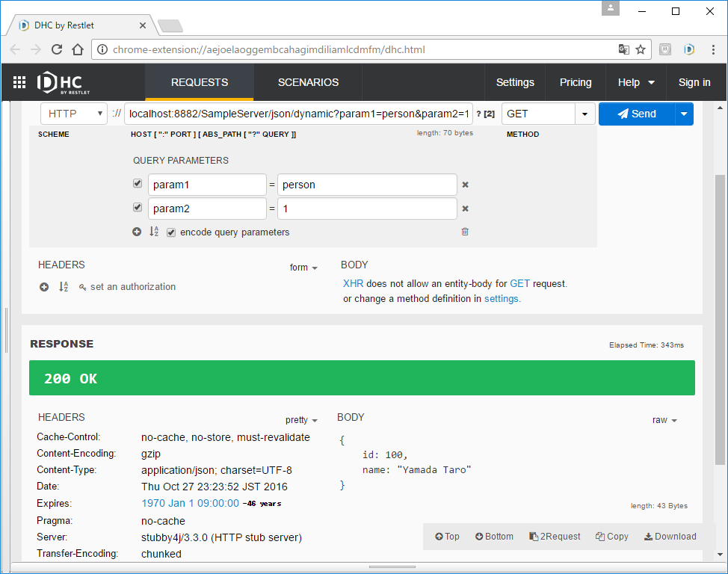Image resolution: width=728 pixels, height=574 pixels.
Task: Click the browser back arrow
Action: coord(15,49)
